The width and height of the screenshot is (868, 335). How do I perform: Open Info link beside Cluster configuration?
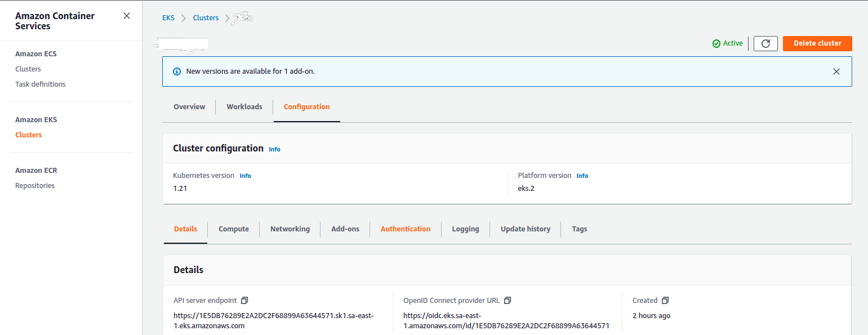tap(274, 149)
